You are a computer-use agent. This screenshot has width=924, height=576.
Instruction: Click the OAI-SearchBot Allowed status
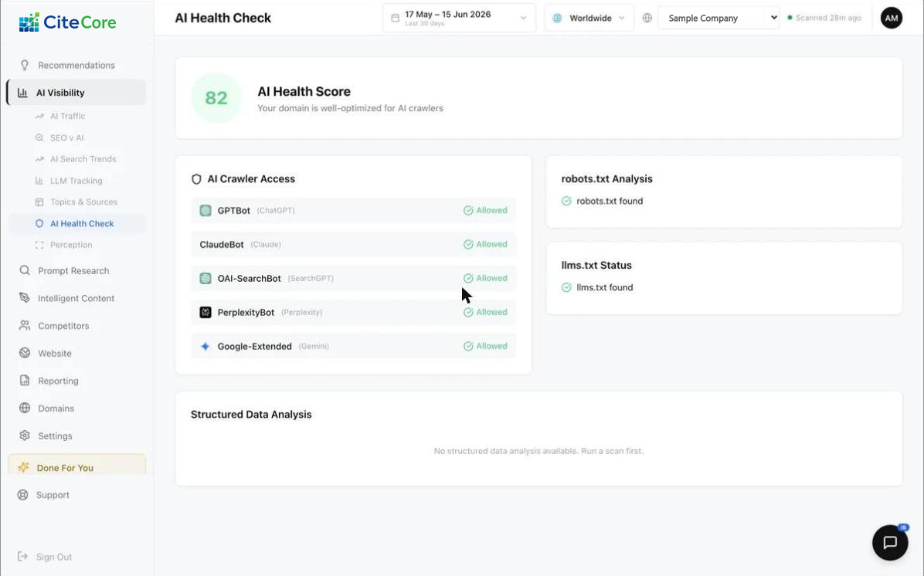click(485, 278)
